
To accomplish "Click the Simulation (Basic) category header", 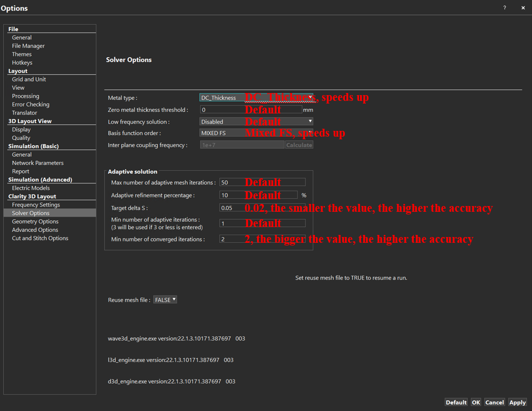I will point(33,146).
